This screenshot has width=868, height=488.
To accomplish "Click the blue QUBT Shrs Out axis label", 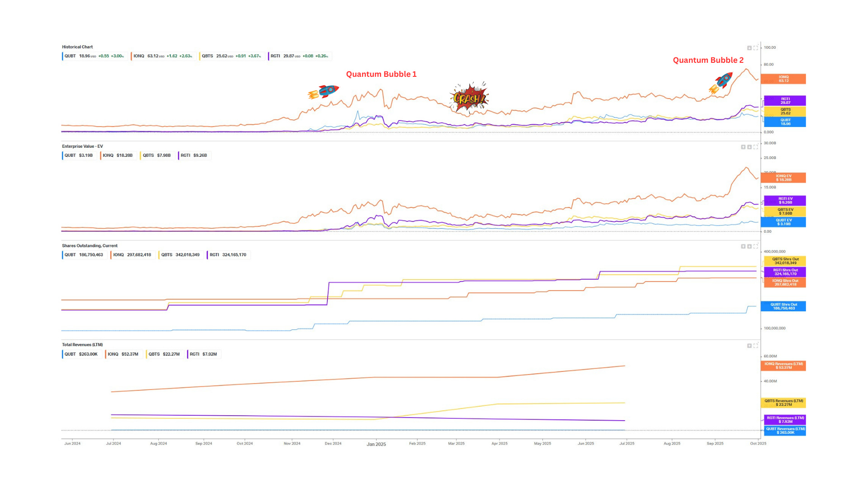I will [783, 306].
